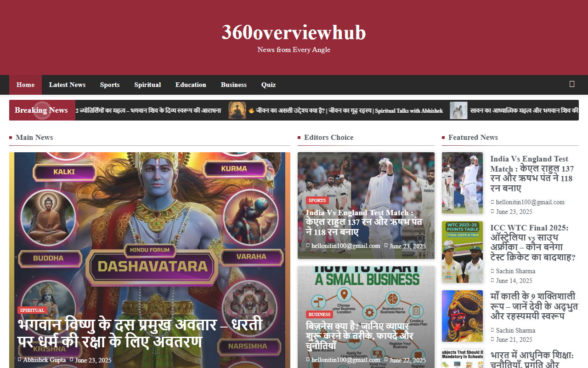This screenshot has height=368, width=588.
Task: Open the Editors Choice India Vs England headline
Action: click(x=364, y=223)
